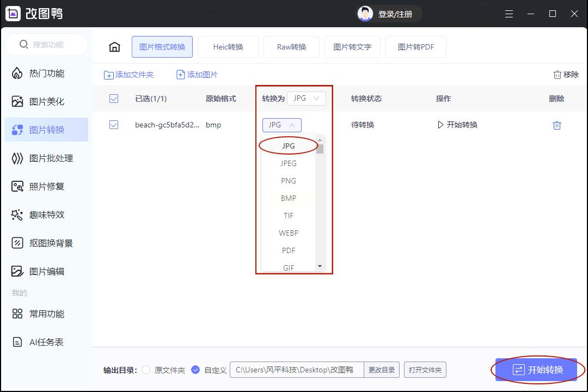Open 图片美化 in the sidebar
Viewport: 588px width, 392px height.
click(46, 101)
